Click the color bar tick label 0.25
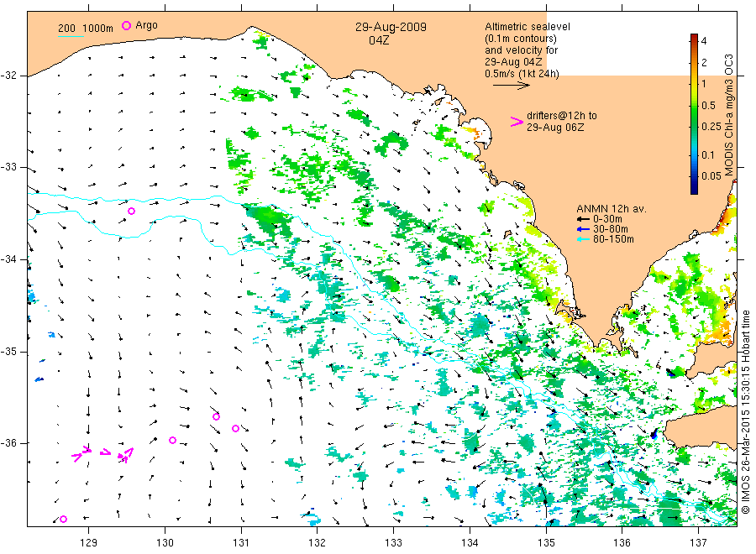The width and height of the screenshot is (756, 554). pos(711,127)
